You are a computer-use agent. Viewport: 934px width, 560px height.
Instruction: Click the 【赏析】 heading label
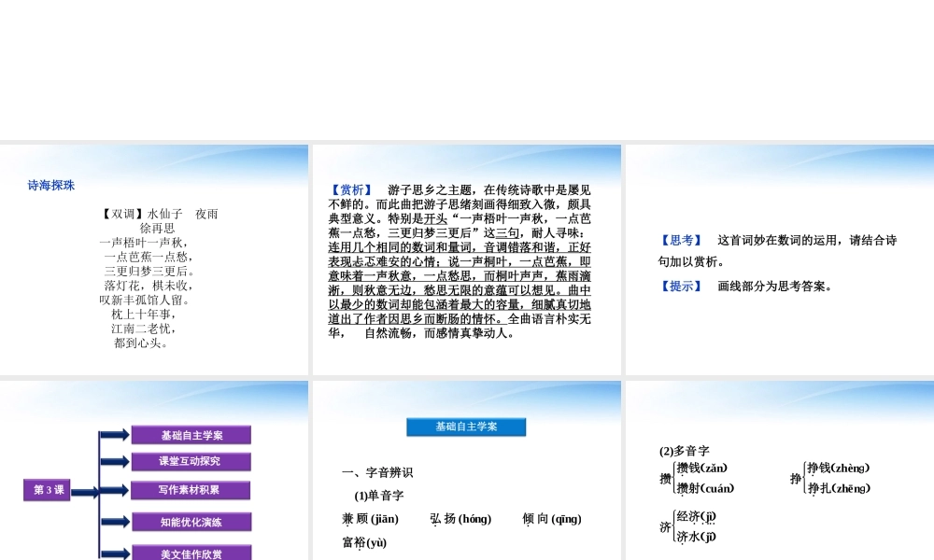click(351, 189)
